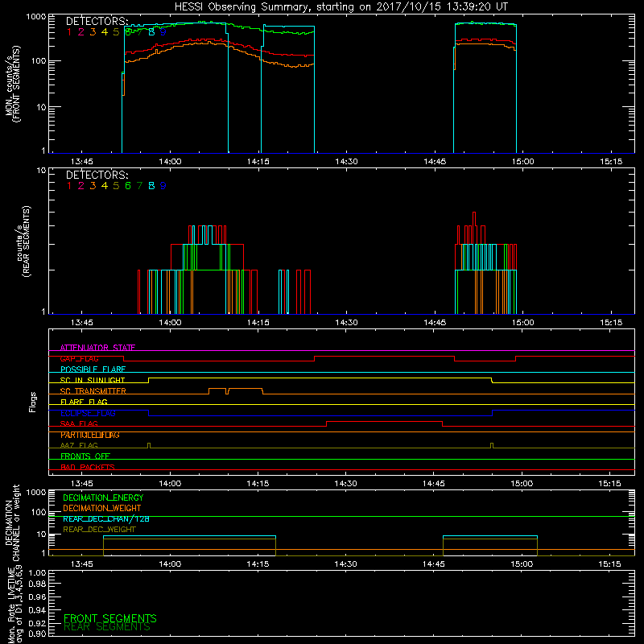Click 14:30 tick label under front segments plot
Viewport: 644px width, 644px height.
(x=346, y=162)
